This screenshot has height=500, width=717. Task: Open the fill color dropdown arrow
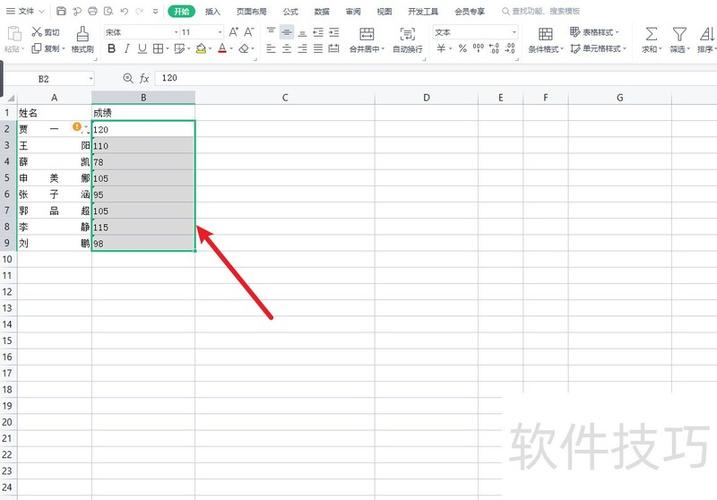tap(210, 48)
